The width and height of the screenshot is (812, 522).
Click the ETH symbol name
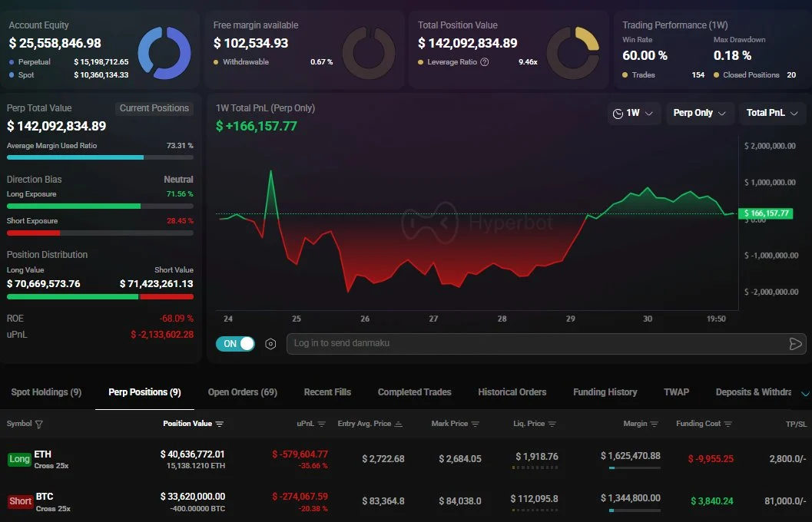42,454
